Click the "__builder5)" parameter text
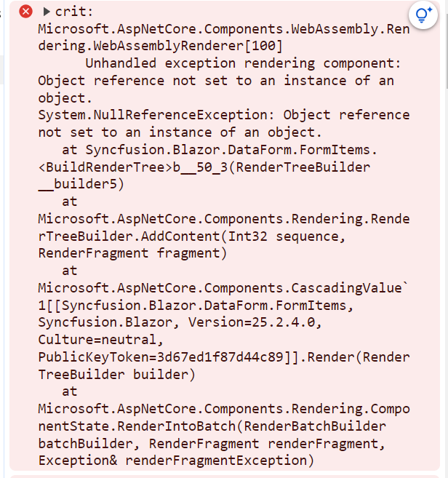This screenshot has height=478, width=448. click(x=81, y=184)
